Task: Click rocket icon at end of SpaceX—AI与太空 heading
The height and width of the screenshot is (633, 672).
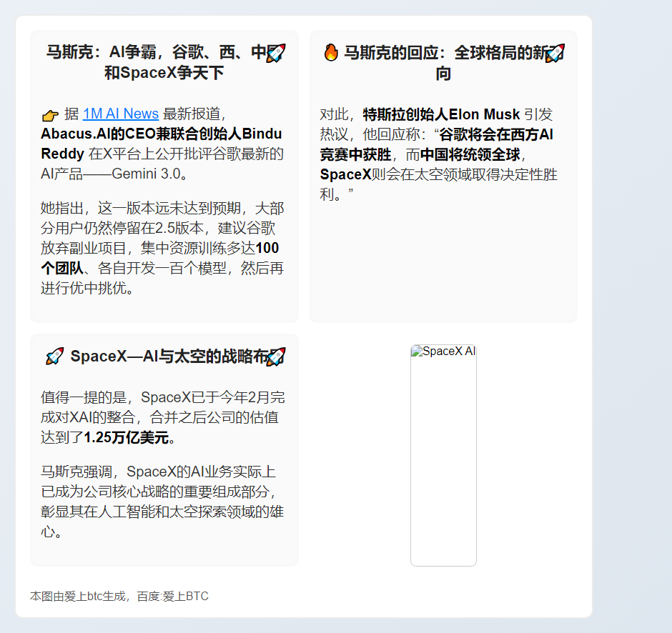Action: click(276, 357)
